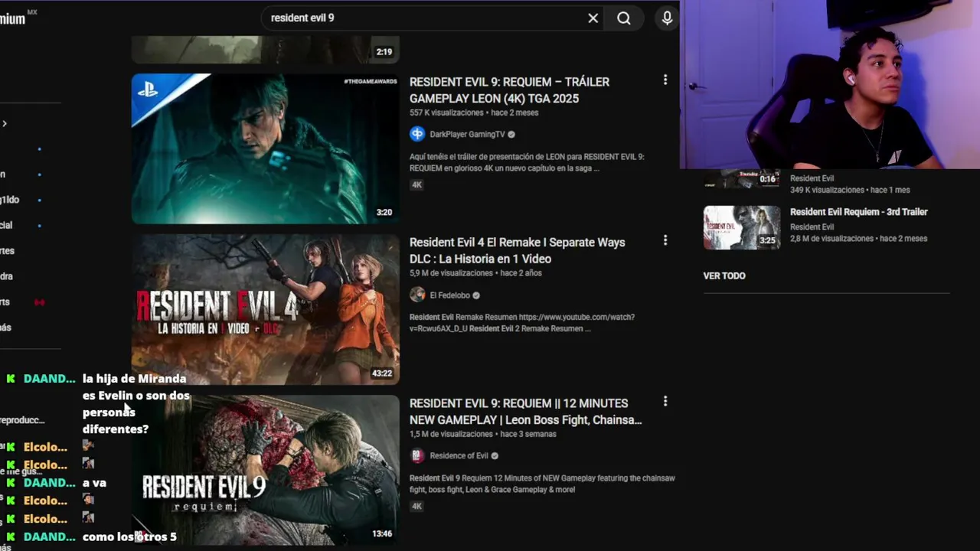Open Residence of Evil channel avatar
This screenshot has width=980, height=551.
pyautogui.click(x=417, y=455)
